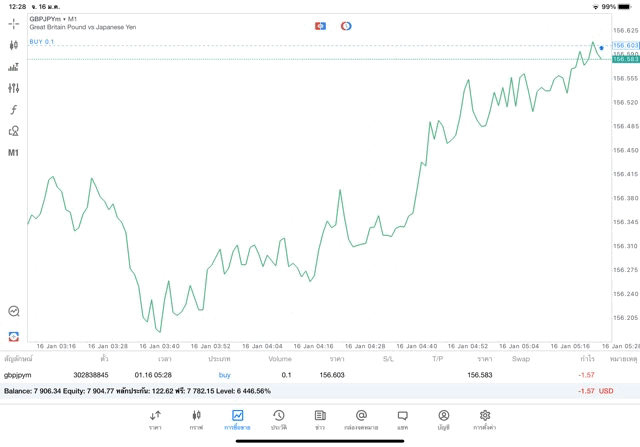The width and height of the screenshot is (640, 447).
Task: Open the history (ประวัติ) tab
Action: [x=279, y=420]
